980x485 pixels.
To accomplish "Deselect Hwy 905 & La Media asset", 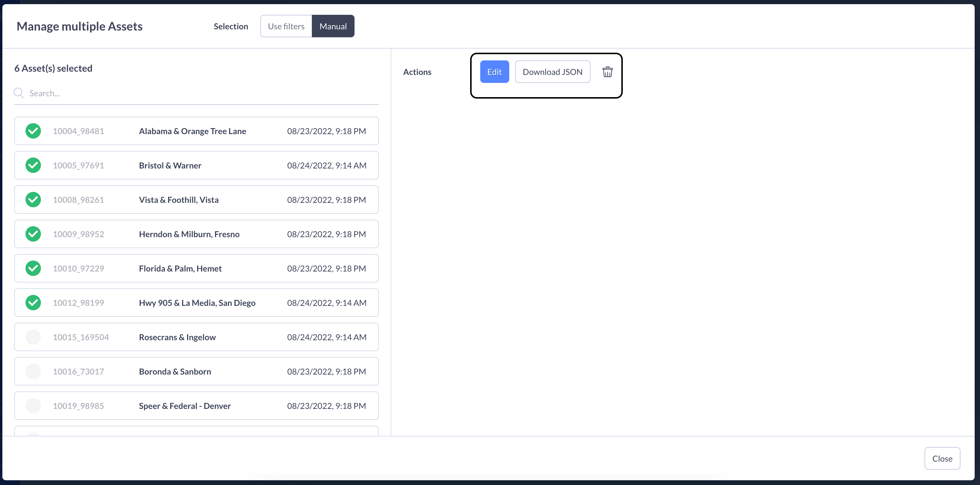I will click(33, 303).
